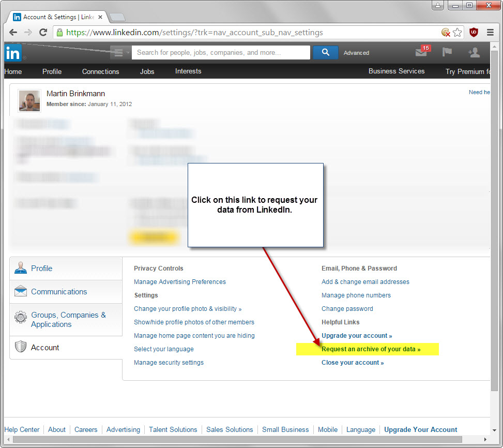Click the gear icon beside Groups, Companies

tap(21, 317)
